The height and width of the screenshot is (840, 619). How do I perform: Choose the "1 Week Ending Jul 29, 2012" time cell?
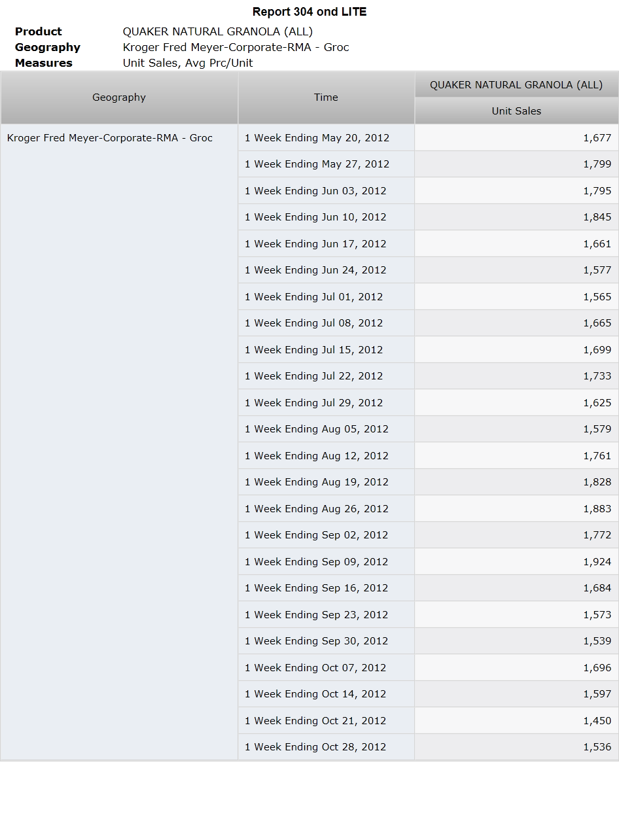click(x=326, y=402)
